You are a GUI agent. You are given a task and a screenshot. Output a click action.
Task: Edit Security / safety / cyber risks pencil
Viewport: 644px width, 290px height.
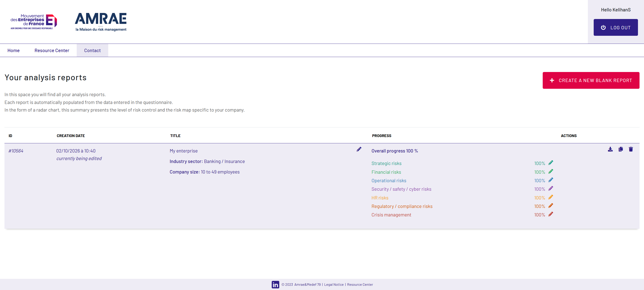[551, 188]
